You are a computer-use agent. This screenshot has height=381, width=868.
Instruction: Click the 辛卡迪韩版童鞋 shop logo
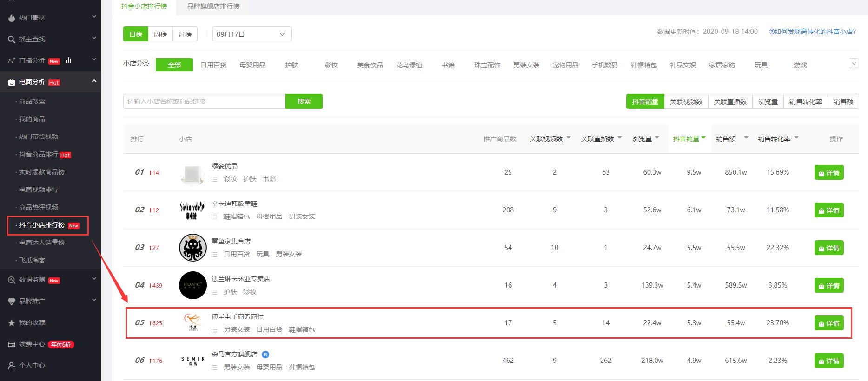tap(192, 210)
